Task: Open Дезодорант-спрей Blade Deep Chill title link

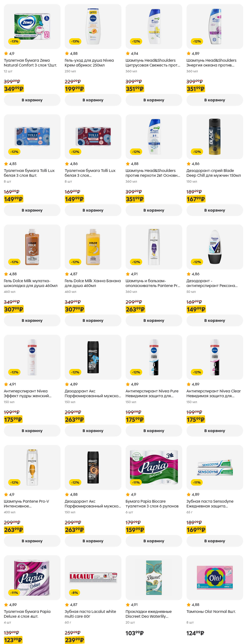Action: click(x=213, y=173)
